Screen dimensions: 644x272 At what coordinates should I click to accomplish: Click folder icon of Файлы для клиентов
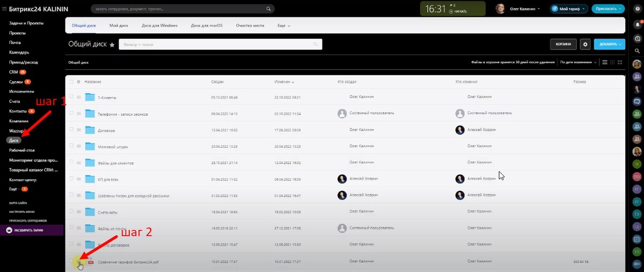click(89, 163)
